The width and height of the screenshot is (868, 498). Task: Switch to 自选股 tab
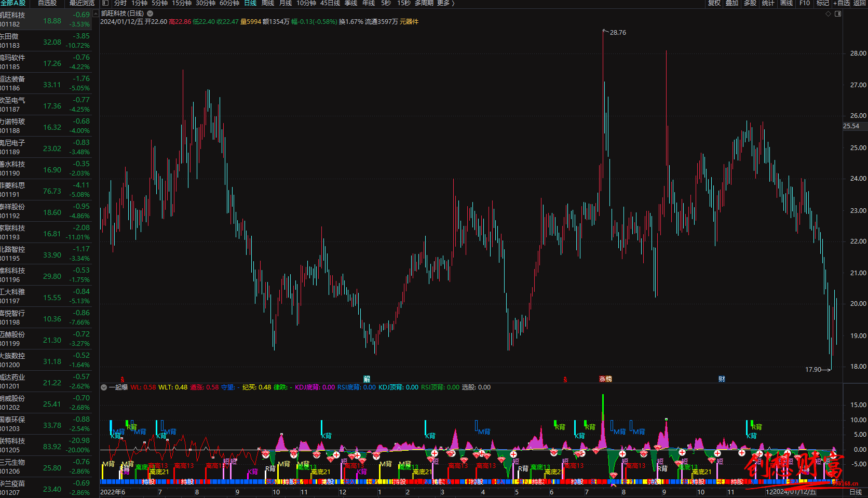tap(47, 3)
